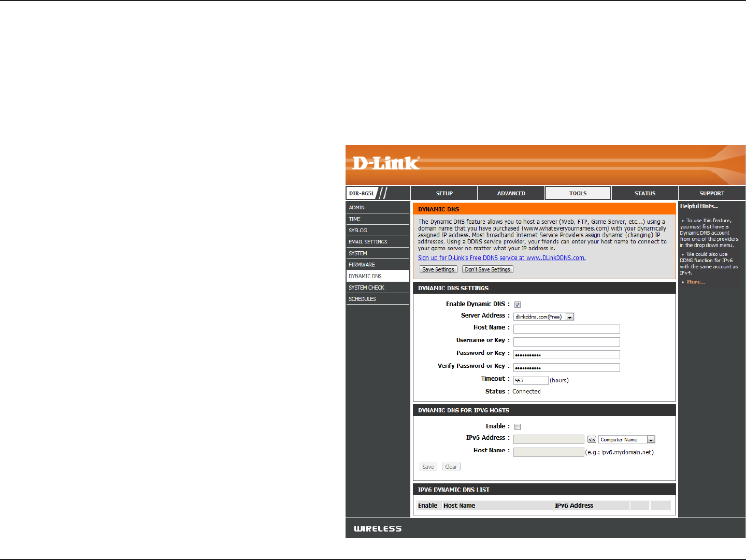This screenshot has width=746, height=560.
Task: Click the Wireless footer logo text
Action: pyautogui.click(x=378, y=529)
